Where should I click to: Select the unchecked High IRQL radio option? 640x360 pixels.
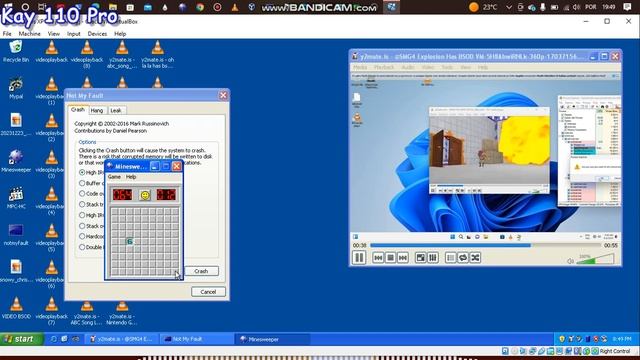pos(82,215)
